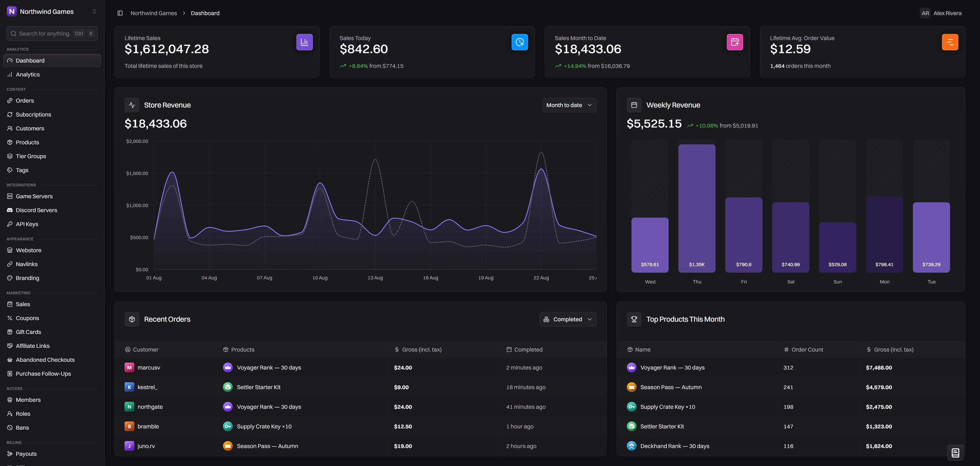Click the blue Sales Today clock icon
The image size is (980, 466).
[x=520, y=42]
